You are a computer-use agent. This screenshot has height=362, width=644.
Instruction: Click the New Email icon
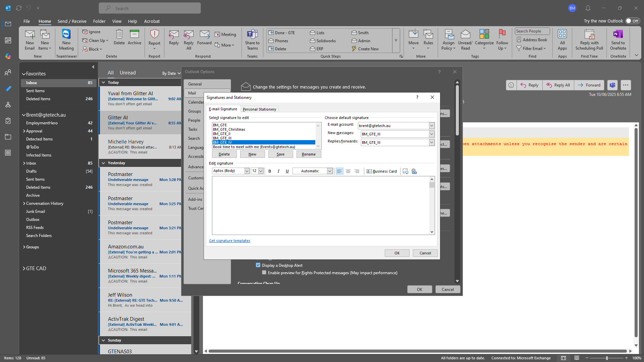[x=30, y=40]
